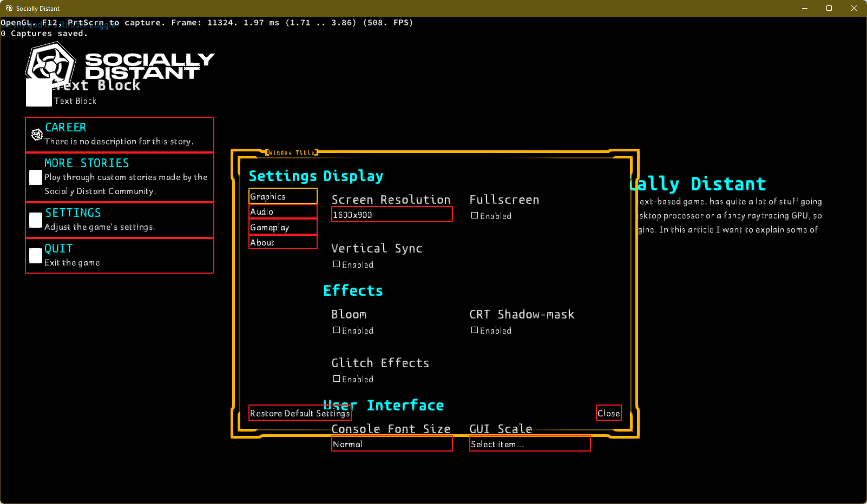Click the large Text Block heading
Screen dimensions: 867x504
[97, 85]
